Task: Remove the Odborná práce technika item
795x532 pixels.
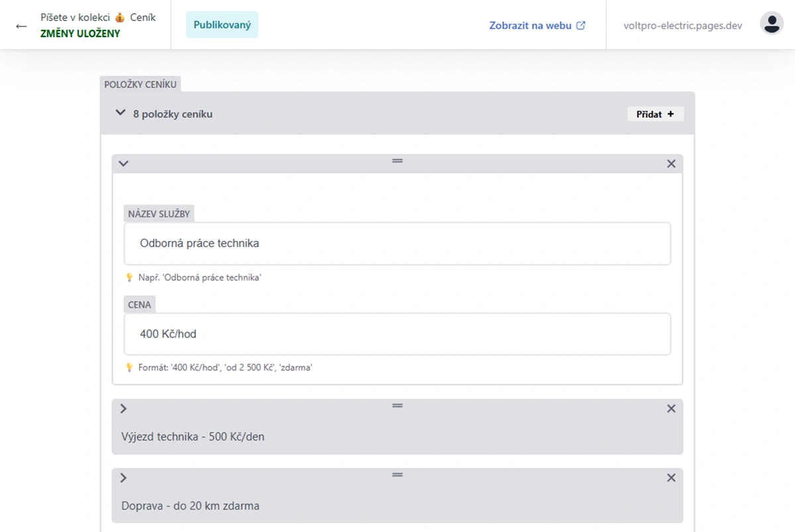Action: (670, 164)
